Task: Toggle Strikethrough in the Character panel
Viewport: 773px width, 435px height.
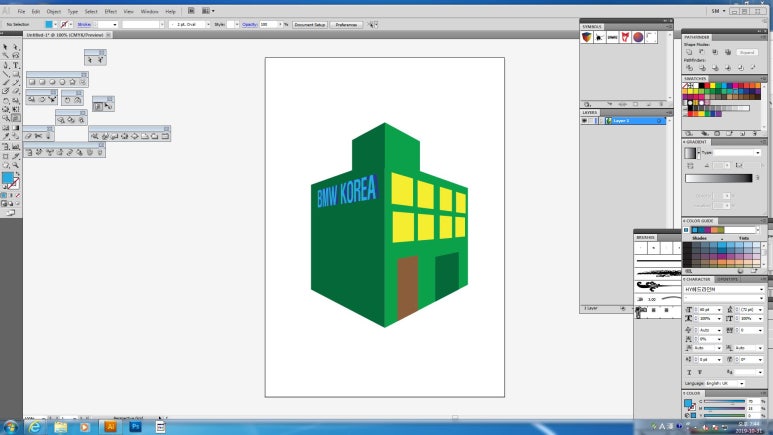Action: 700,372
